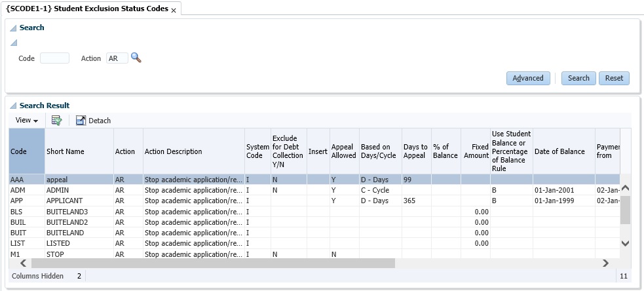
Task: Click the Detach label in the toolbar
Action: point(100,121)
